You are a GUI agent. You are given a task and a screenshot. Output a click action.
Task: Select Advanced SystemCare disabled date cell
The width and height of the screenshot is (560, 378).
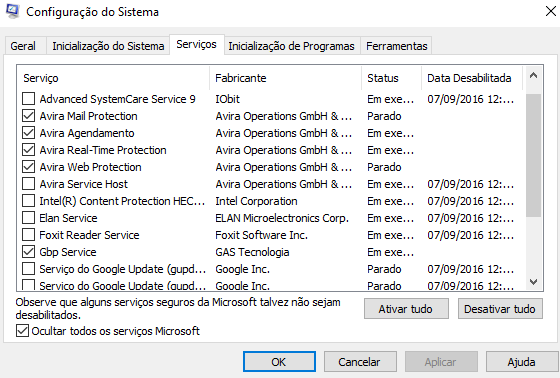[x=471, y=99]
